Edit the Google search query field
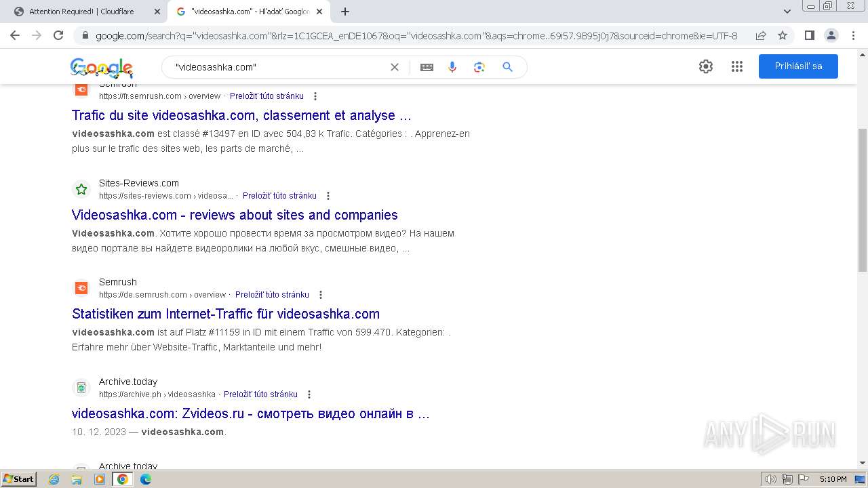This screenshot has width=868, height=488. click(277, 67)
